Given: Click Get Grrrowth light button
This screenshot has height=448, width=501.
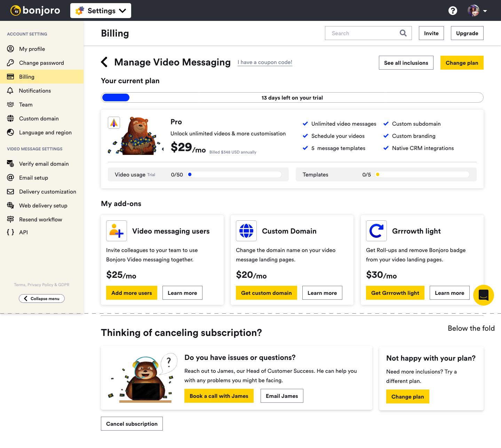Looking at the screenshot, I should tap(395, 293).
